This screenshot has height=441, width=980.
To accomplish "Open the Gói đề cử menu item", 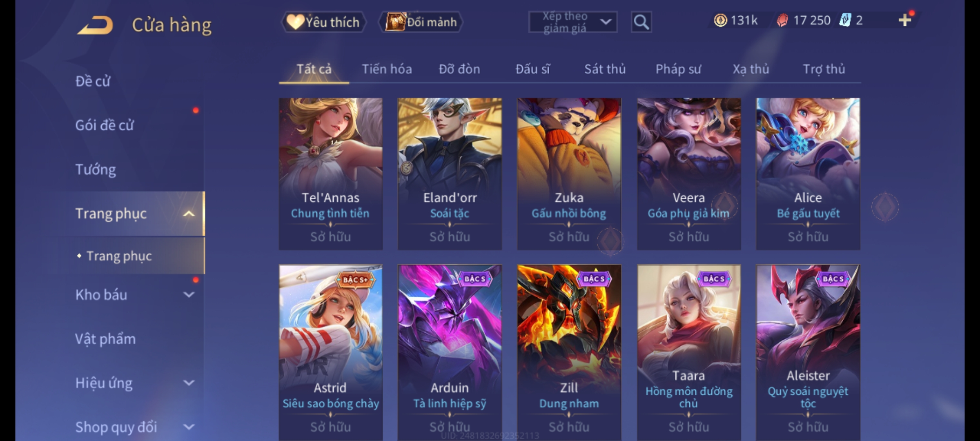I will pyautogui.click(x=104, y=125).
